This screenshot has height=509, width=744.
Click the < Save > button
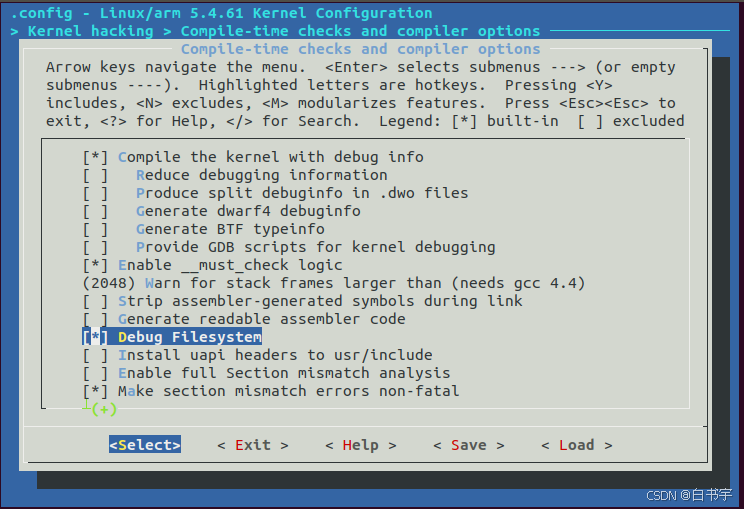coord(469,445)
